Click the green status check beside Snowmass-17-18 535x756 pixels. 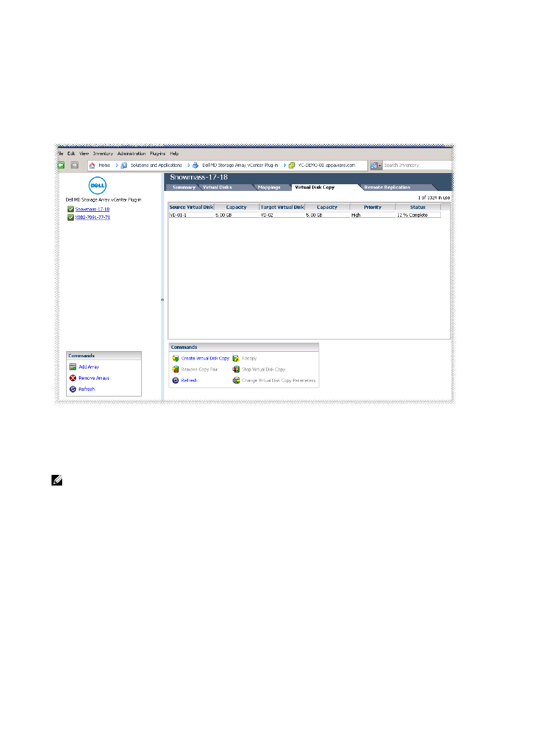point(71,209)
